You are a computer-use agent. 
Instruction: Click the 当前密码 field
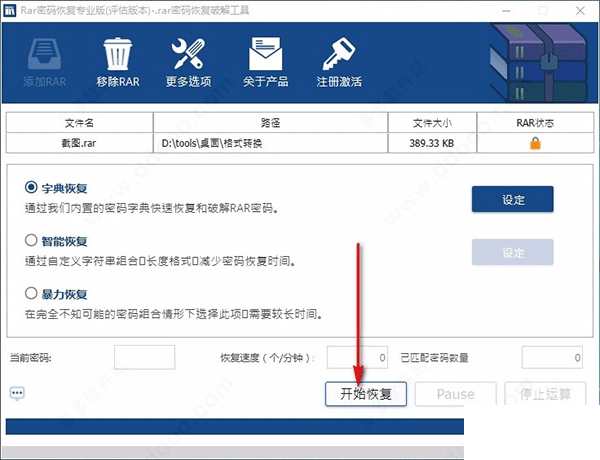(144, 357)
